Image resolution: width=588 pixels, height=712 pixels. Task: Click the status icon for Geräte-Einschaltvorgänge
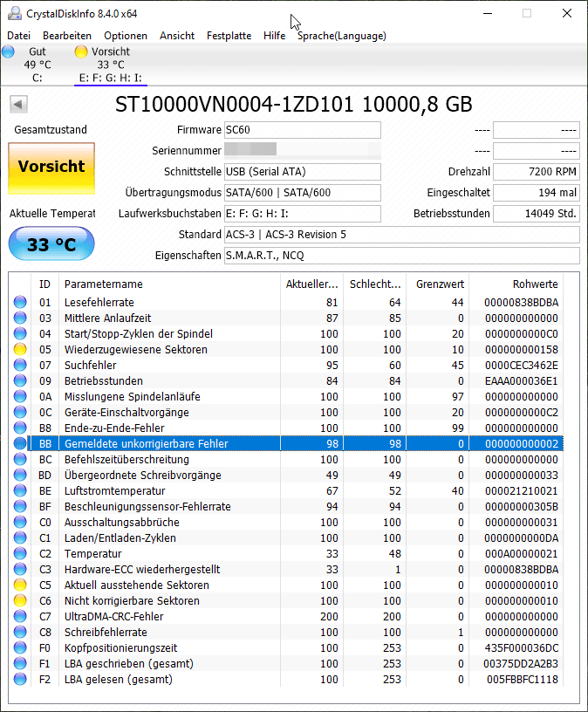(x=20, y=412)
